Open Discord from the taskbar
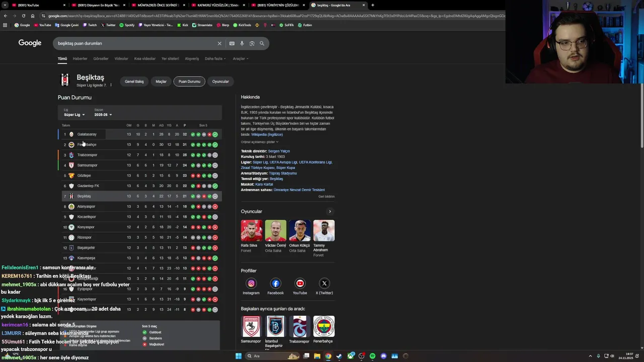The image size is (644, 362). click(383, 356)
